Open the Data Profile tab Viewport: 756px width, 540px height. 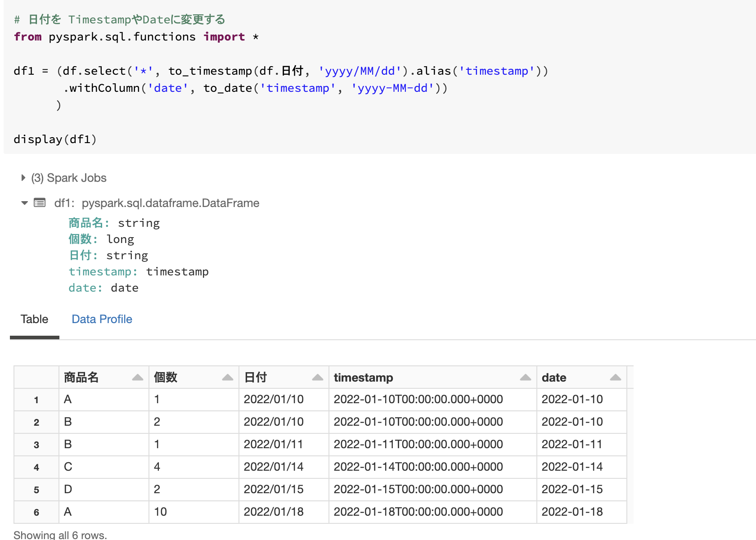102,319
